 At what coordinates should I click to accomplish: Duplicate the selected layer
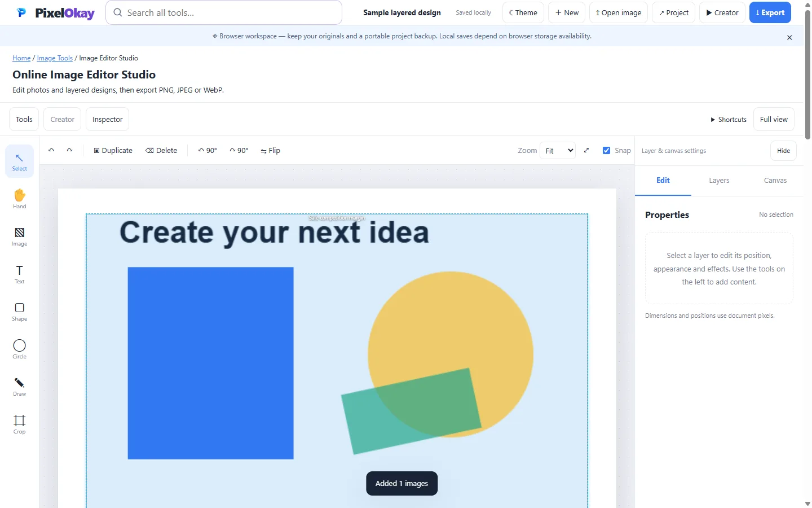click(x=113, y=151)
